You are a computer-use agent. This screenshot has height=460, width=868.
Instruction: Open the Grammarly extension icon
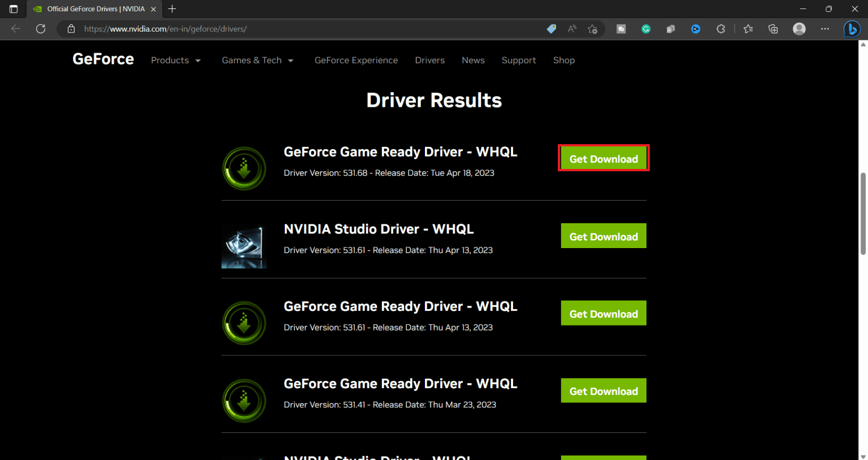[646, 29]
